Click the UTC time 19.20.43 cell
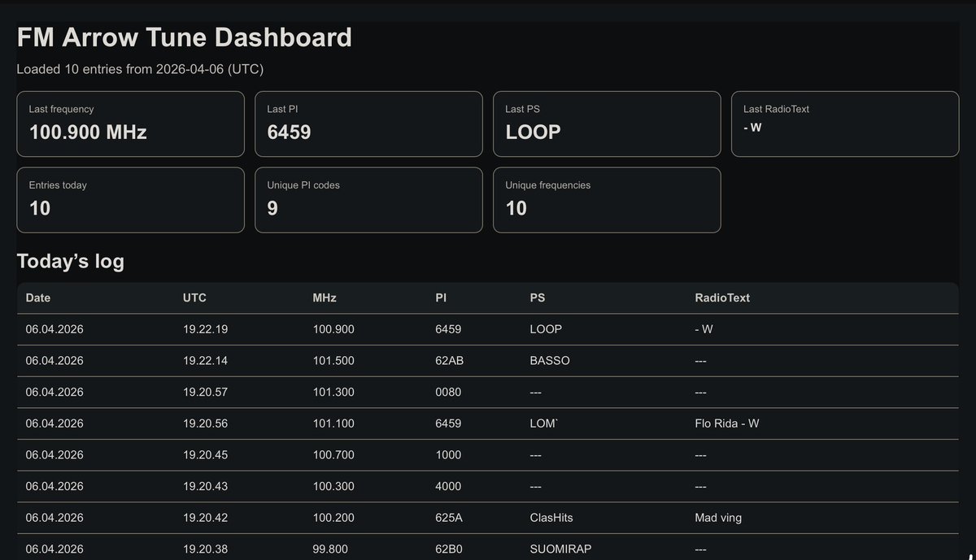The width and height of the screenshot is (976, 560). tap(206, 486)
